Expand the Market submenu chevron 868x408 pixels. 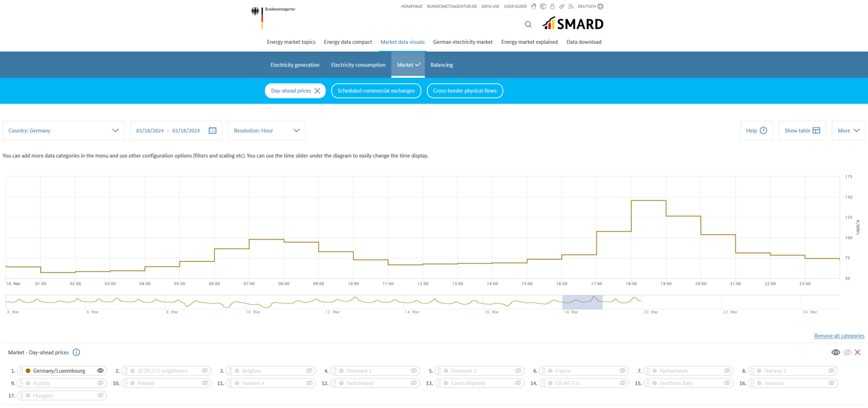(418, 65)
